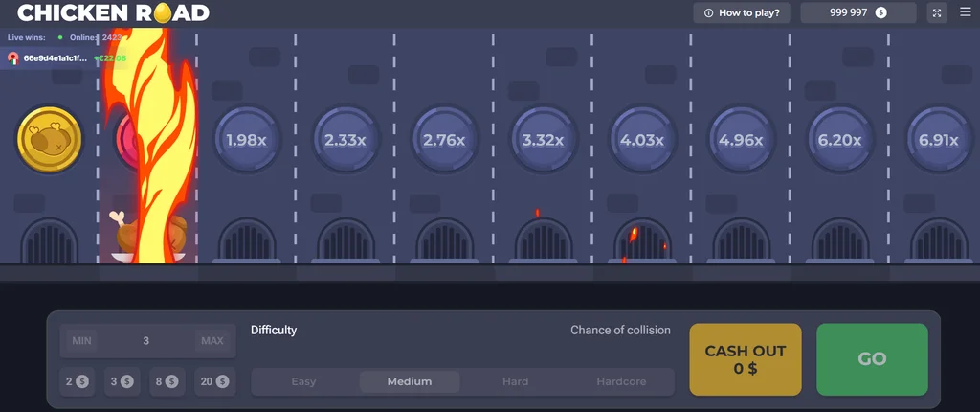Click the yellow CASH OUT button
Screen dimensions: 980x412
tap(746, 359)
